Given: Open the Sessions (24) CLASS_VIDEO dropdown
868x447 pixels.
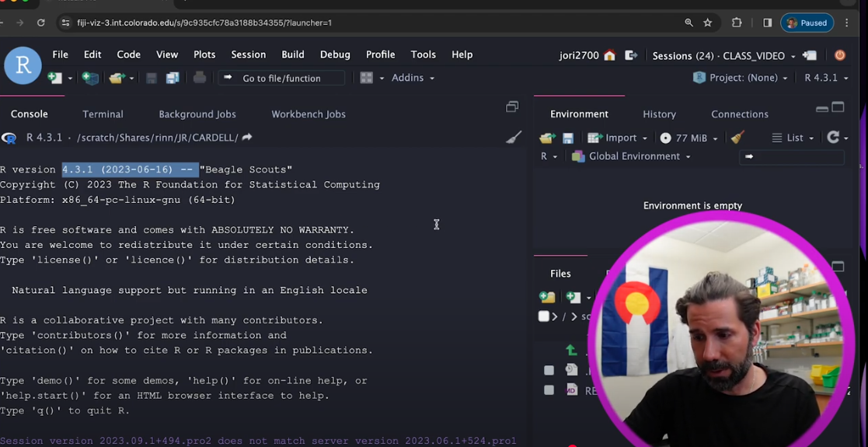Looking at the screenshot, I should 724,55.
